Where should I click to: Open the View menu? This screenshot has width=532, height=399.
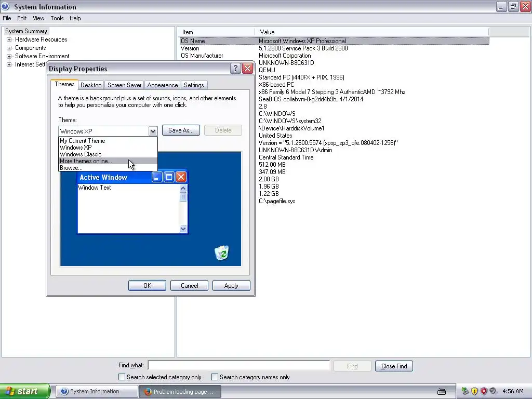pyautogui.click(x=38, y=18)
